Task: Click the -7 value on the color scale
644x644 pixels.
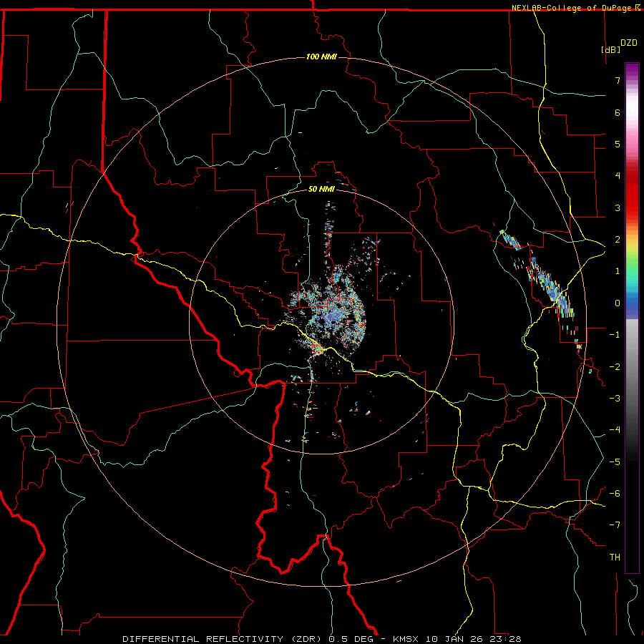Action: (615, 525)
